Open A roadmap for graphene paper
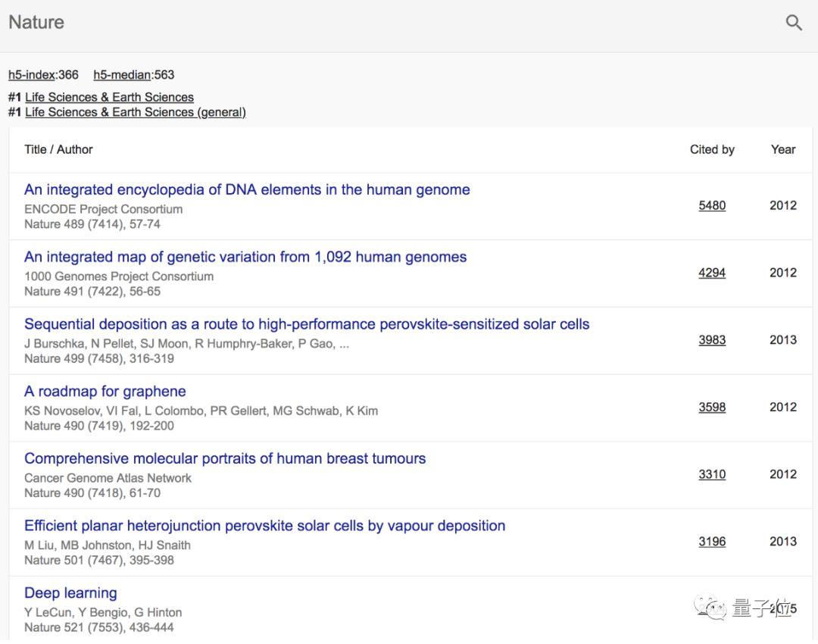This screenshot has height=644, width=818. [x=105, y=392]
